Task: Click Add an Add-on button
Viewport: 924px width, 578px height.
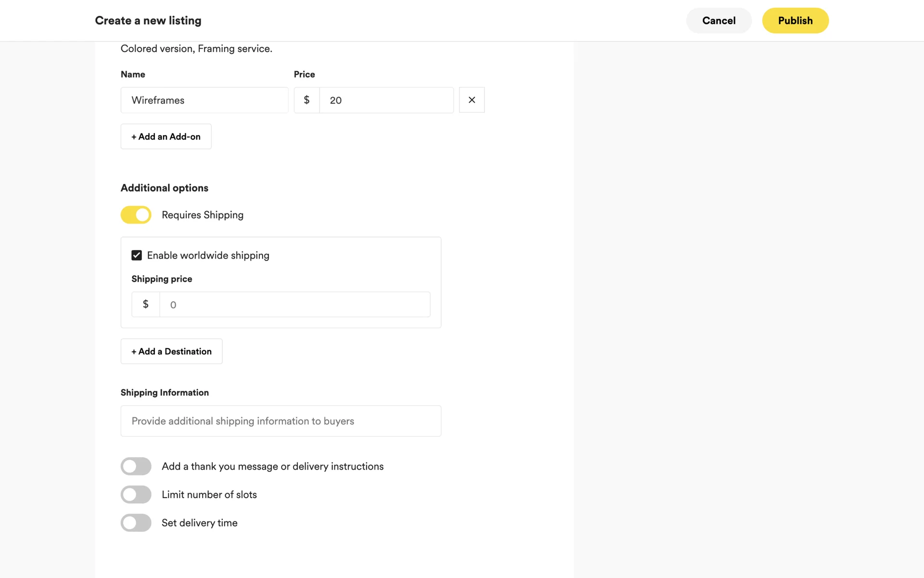Action: (166, 136)
